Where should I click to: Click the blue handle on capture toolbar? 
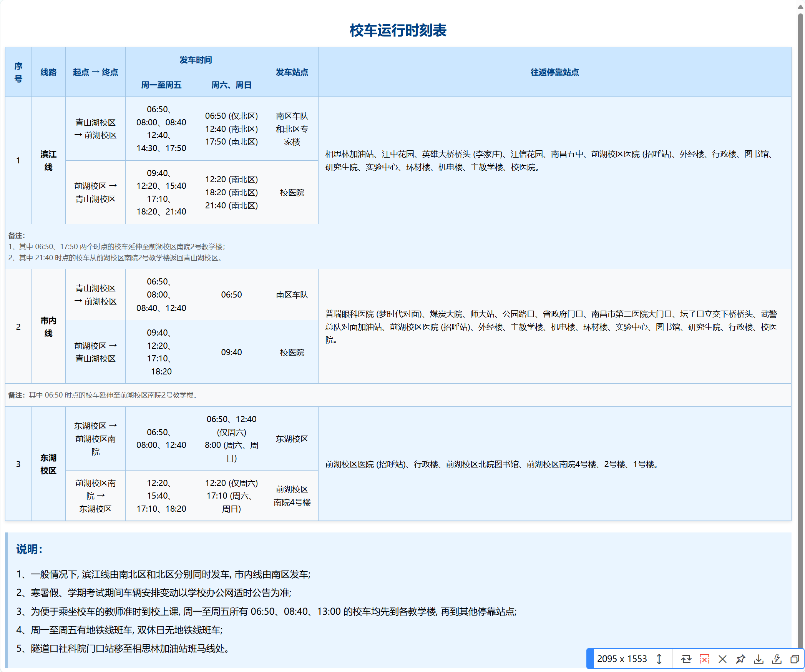[x=589, y=659]
